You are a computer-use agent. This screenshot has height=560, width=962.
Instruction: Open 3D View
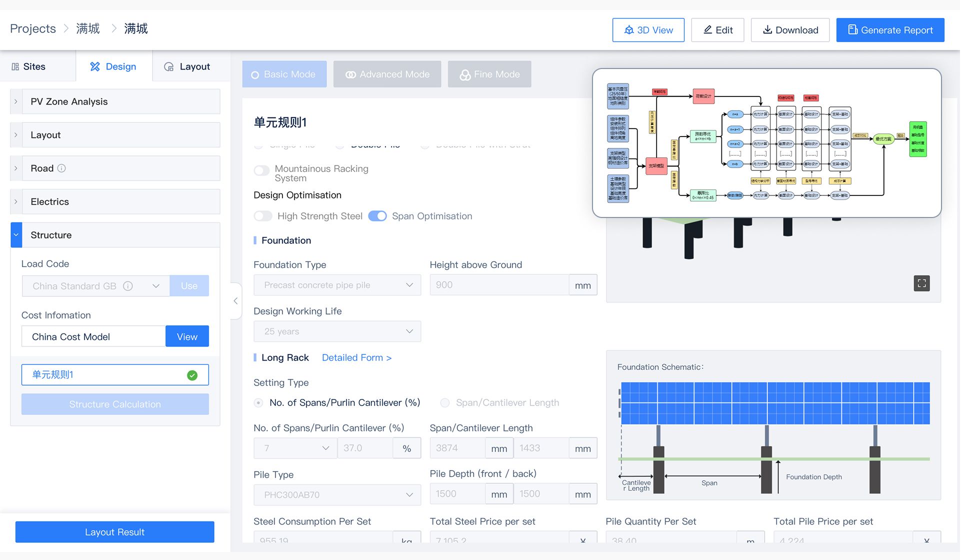pyautogui.click(x=649, y=30)
